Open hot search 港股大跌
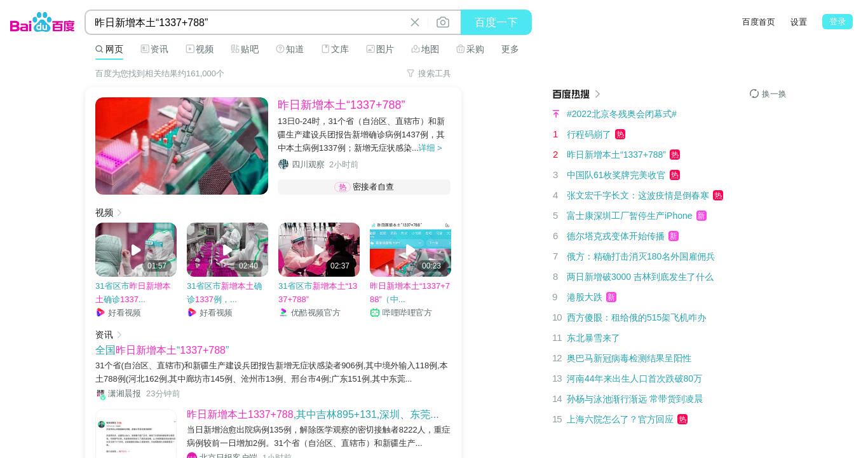Screen dimensions: 868x458 coord(585,297)
